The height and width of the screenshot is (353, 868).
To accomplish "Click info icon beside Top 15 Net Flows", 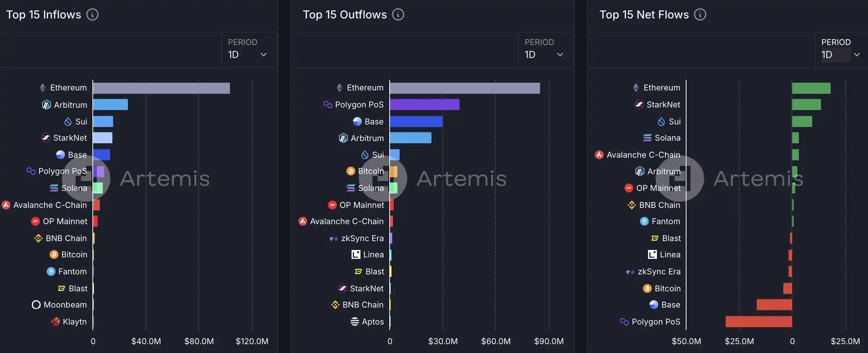I will 700,15.
